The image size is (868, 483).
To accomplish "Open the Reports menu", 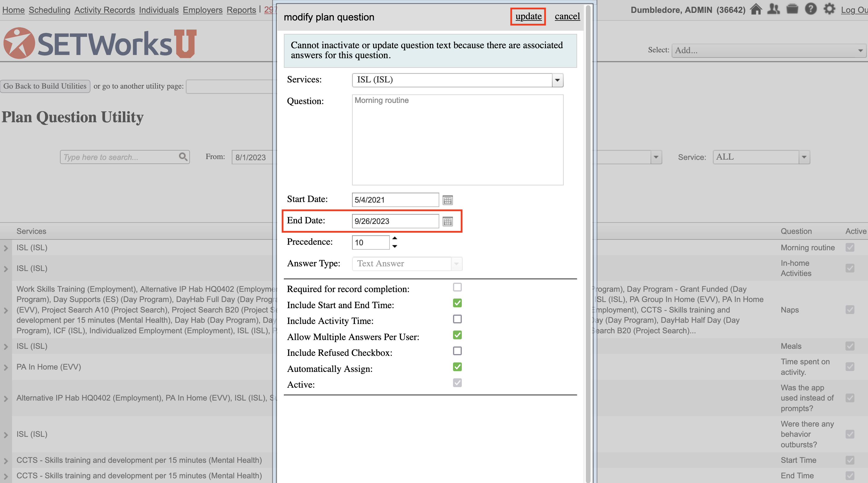I will point(241,10).
